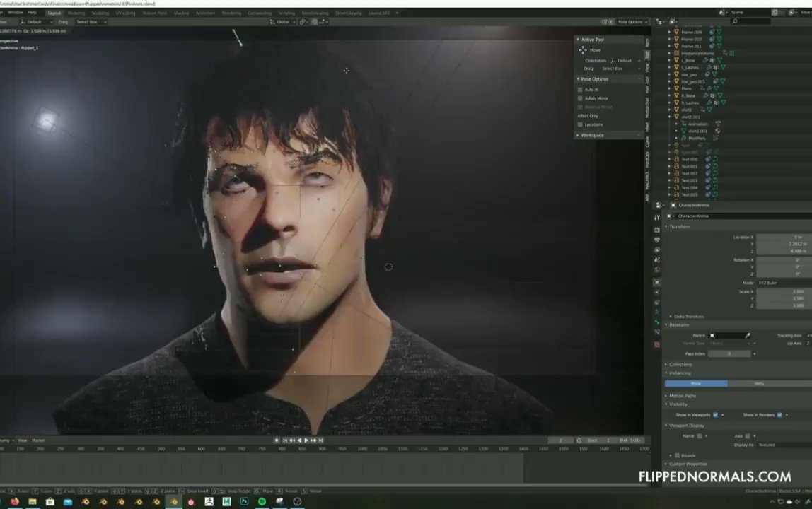Open Firefox from the taskbar

click(14, 501)
